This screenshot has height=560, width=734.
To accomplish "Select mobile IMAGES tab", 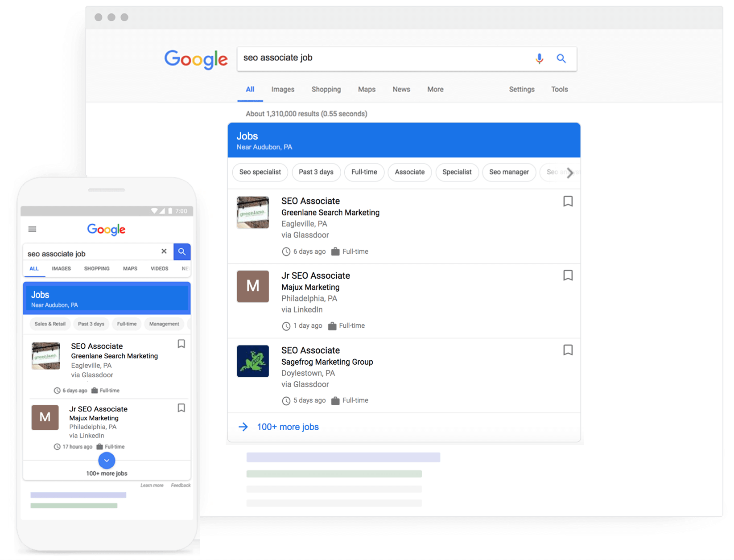I will (61, 268).
